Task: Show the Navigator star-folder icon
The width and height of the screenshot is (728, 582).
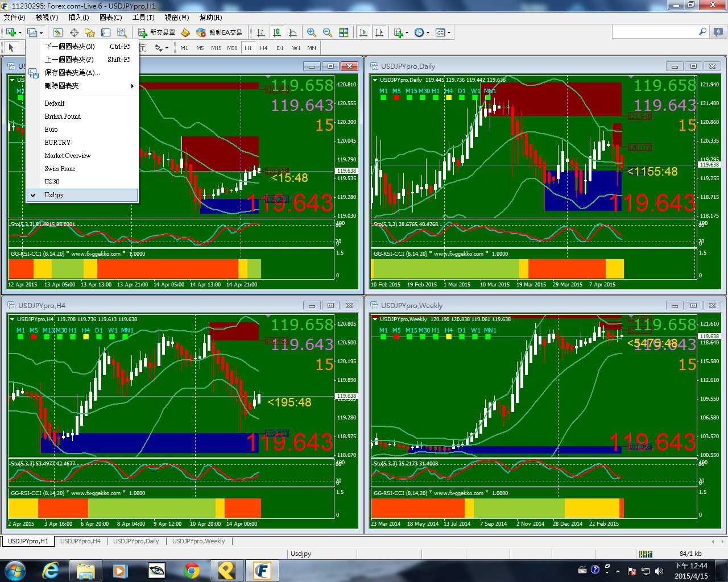Action: (90, 32)
